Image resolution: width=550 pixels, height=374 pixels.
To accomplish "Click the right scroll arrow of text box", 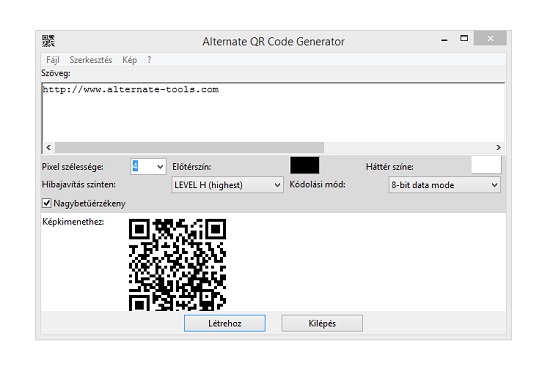I will (498, 147).
